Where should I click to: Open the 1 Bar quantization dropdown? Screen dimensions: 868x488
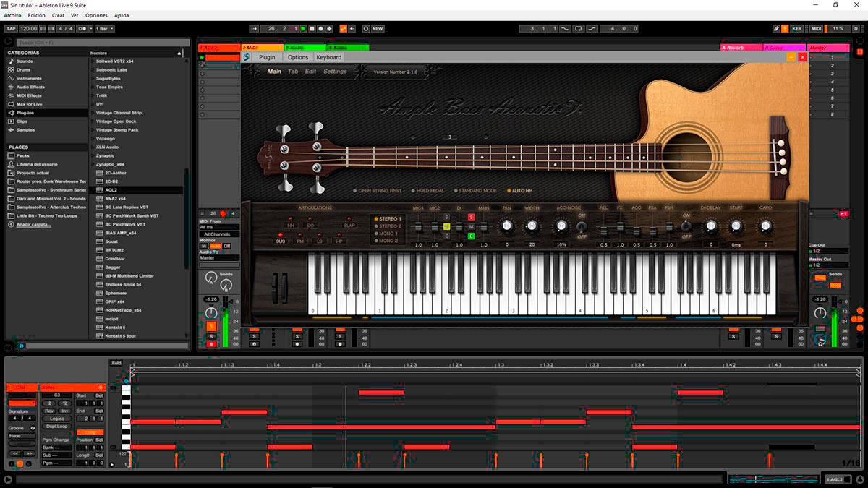[103, 28]
